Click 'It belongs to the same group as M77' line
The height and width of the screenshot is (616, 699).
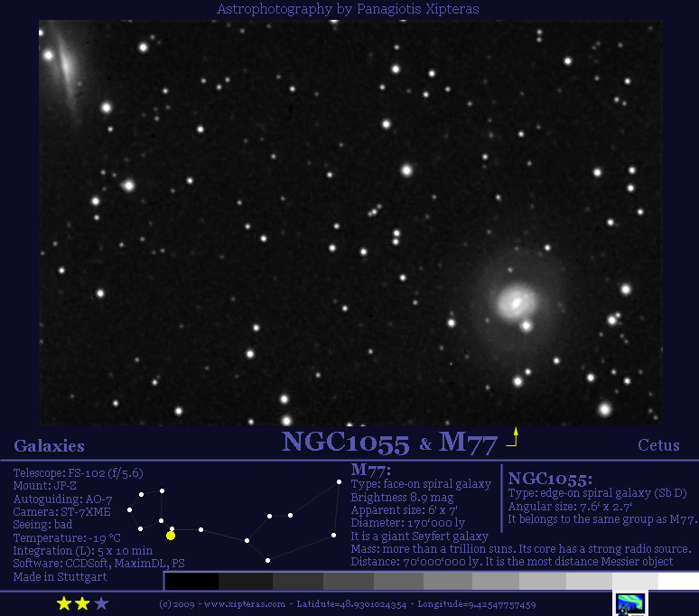click(x=602, y=519)
